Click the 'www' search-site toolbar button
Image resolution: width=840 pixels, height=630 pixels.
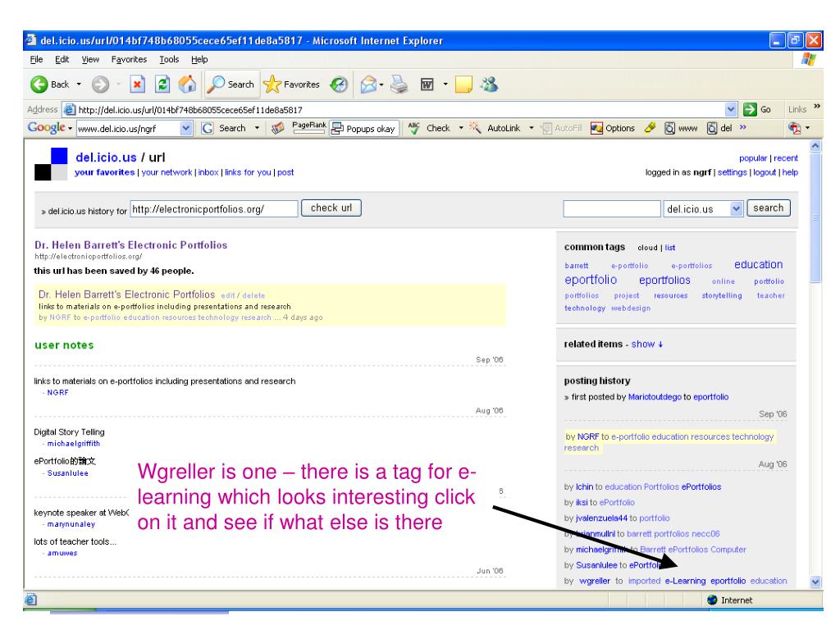pyautogui.click(x=681, y=128)
